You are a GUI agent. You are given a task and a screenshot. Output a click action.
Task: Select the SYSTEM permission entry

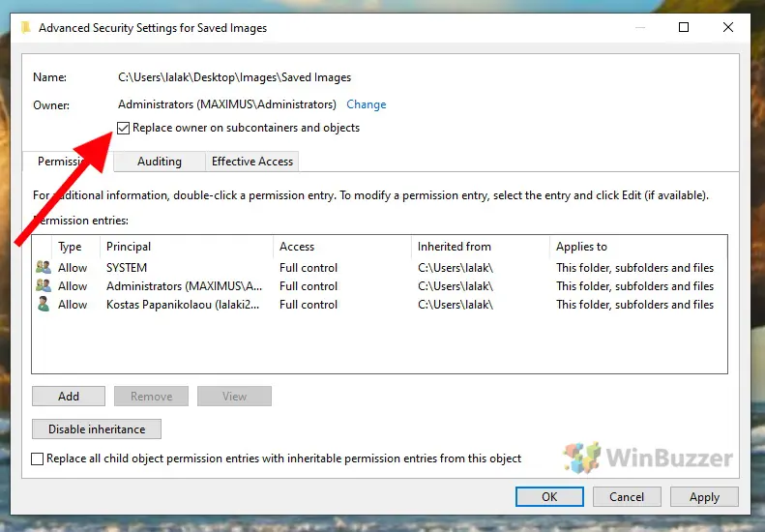tap(379, 268)
